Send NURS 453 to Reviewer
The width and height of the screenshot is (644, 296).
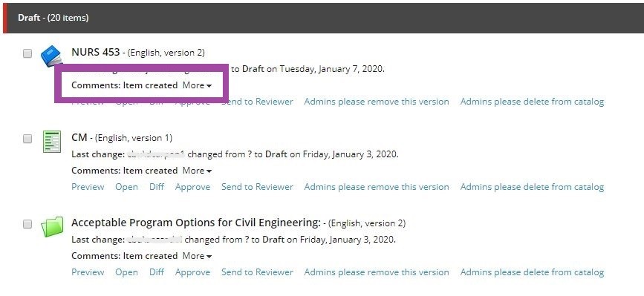pyautogui.click(x=257, y=102)
